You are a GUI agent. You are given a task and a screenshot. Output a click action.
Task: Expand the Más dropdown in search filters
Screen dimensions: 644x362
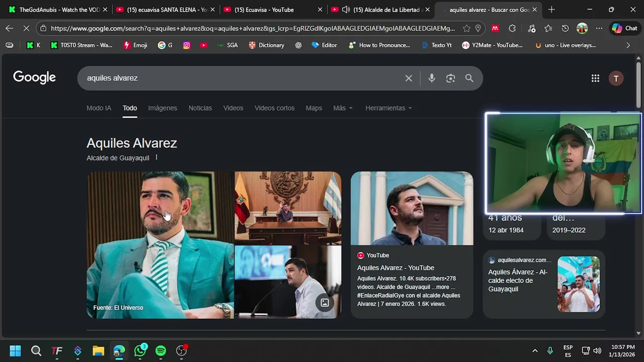point(343,108)
